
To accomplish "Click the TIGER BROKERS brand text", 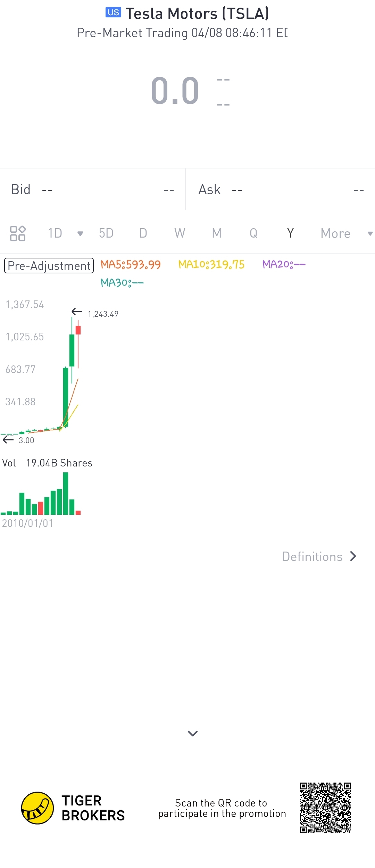I will point(93,808).
